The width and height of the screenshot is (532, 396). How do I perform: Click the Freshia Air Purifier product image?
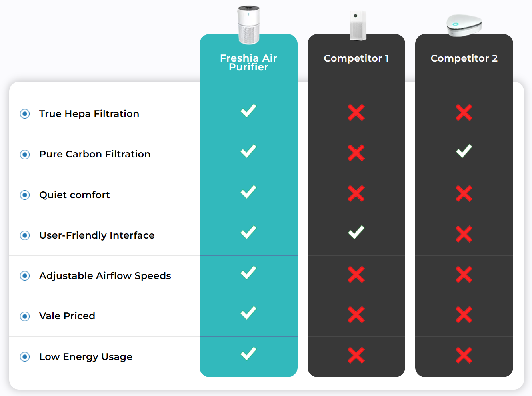tap(248, 25)
